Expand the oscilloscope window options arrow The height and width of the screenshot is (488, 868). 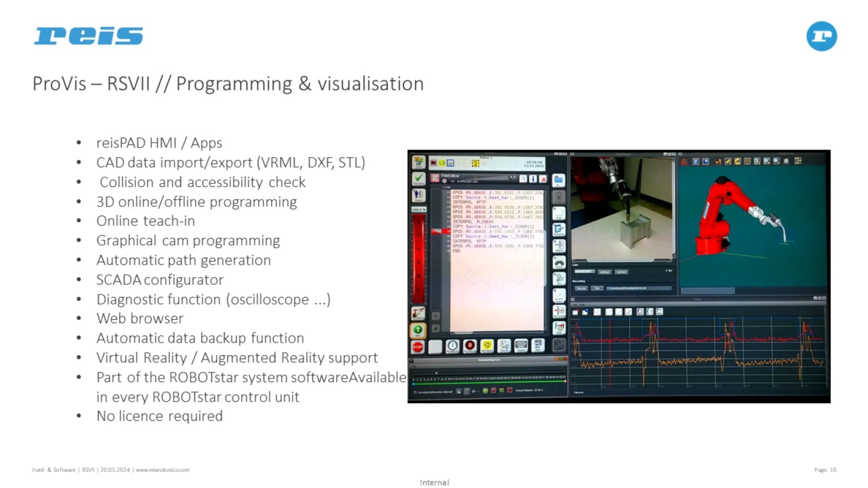573,300
